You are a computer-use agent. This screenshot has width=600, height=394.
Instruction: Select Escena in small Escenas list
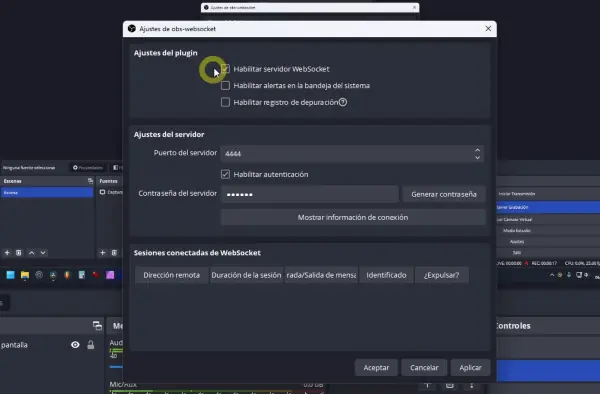(x=47, y=192)
